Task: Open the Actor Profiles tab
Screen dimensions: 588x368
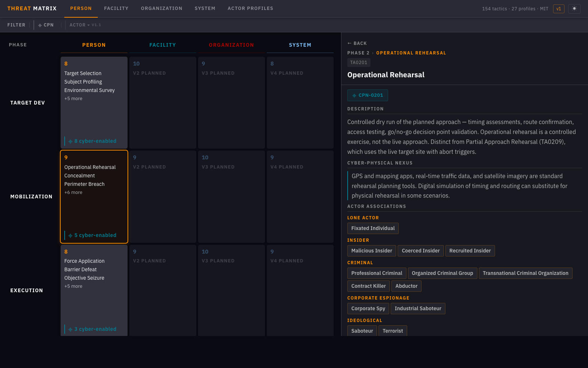Action: click(250, 8)
